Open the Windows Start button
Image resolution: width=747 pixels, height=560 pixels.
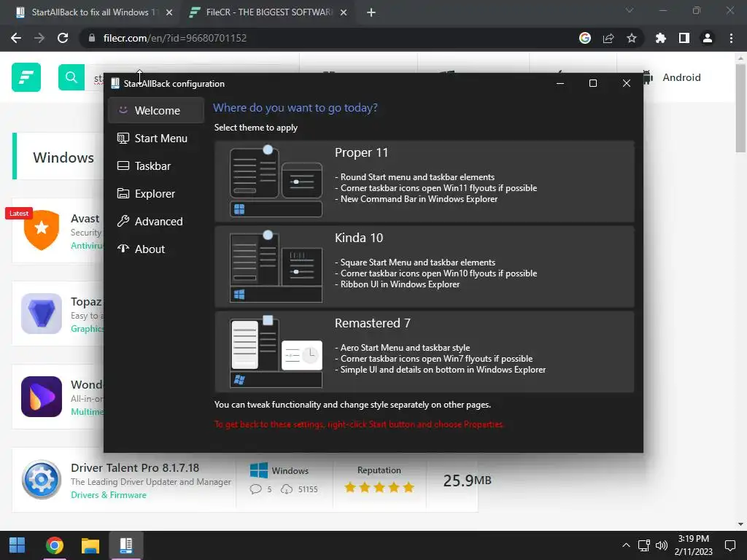coord(18,545)
